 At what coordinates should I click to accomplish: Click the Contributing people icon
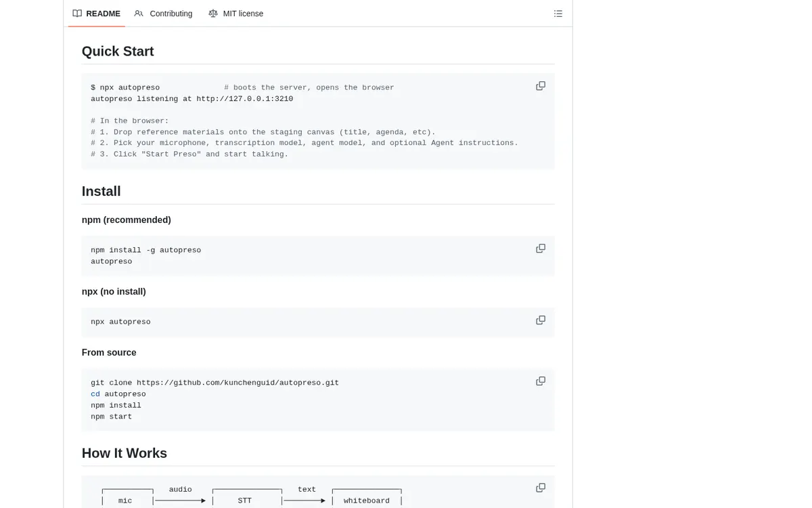coord(139,14)
